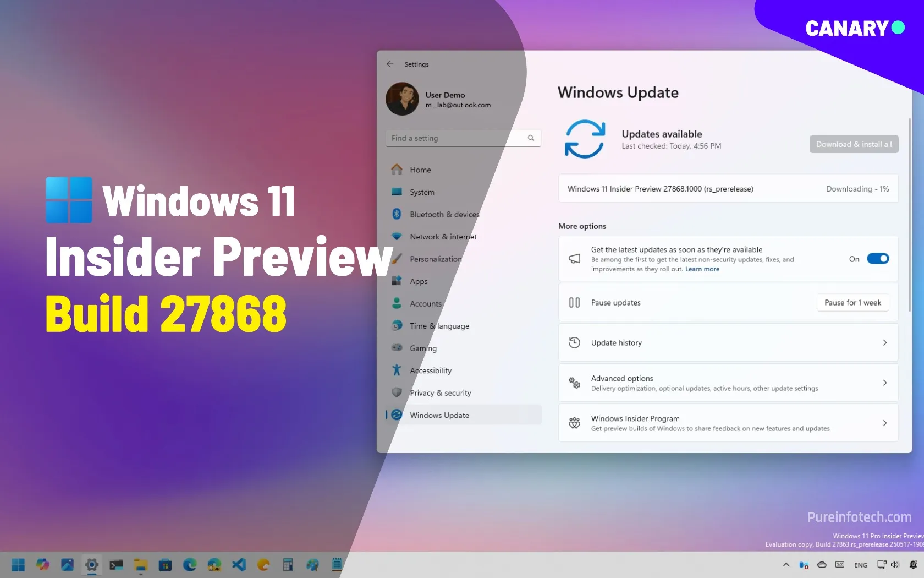Click the megaphone icon for latest updates

tap(574, 259)
